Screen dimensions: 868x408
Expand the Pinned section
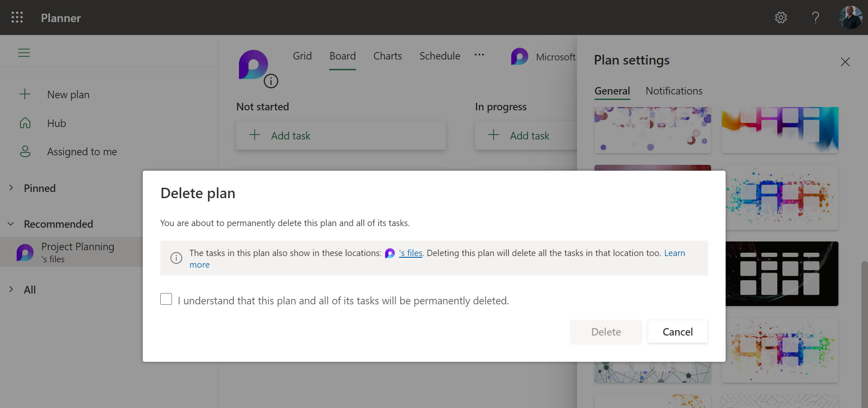(x=11, y=188)
